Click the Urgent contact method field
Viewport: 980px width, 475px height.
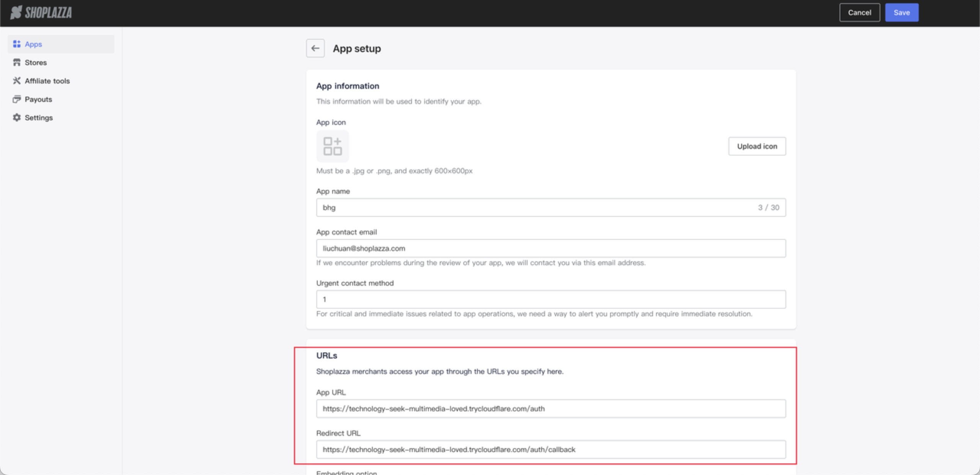coord(550,300)
